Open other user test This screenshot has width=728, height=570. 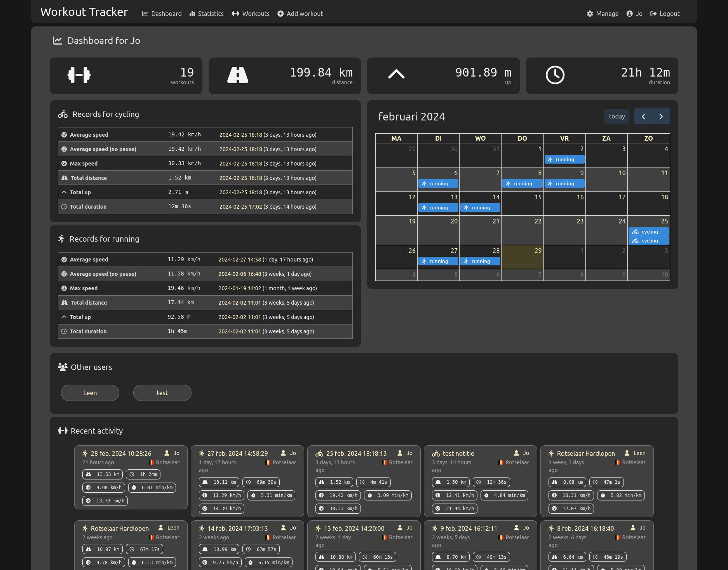(162, 393)
